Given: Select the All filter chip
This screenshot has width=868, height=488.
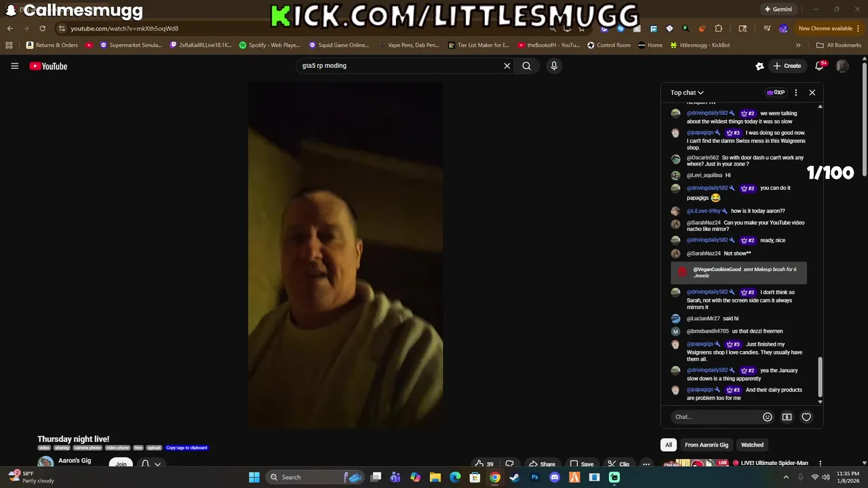Looking at the screenshot, I should [x=669, y=445].
